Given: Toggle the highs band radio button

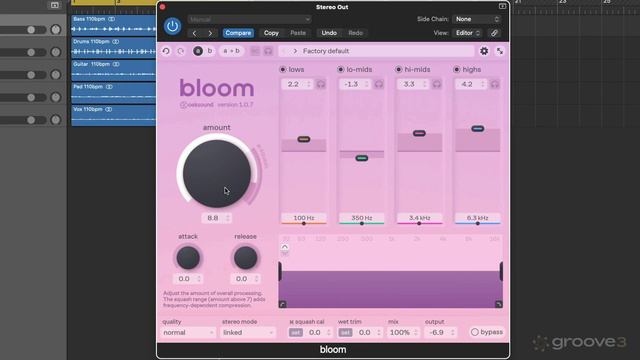Looking at the screenshot, I should click(x=456, y=69).
